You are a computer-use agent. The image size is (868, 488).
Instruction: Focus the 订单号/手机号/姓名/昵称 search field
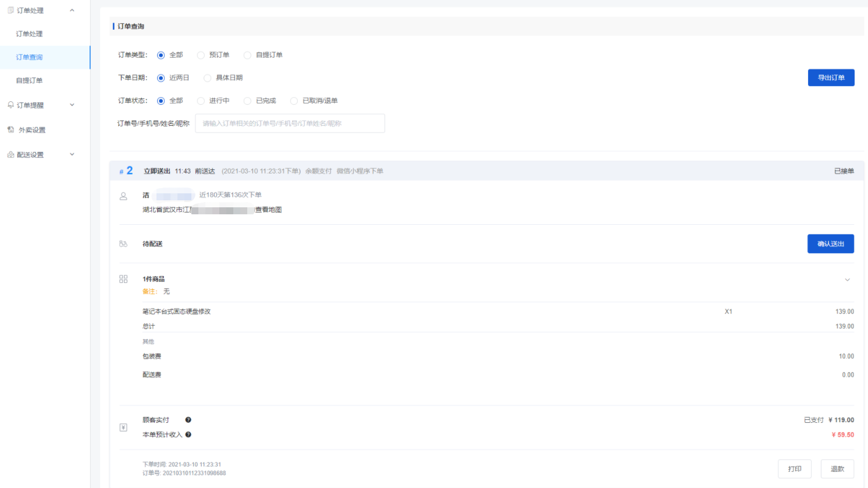[x=290, y=123]
